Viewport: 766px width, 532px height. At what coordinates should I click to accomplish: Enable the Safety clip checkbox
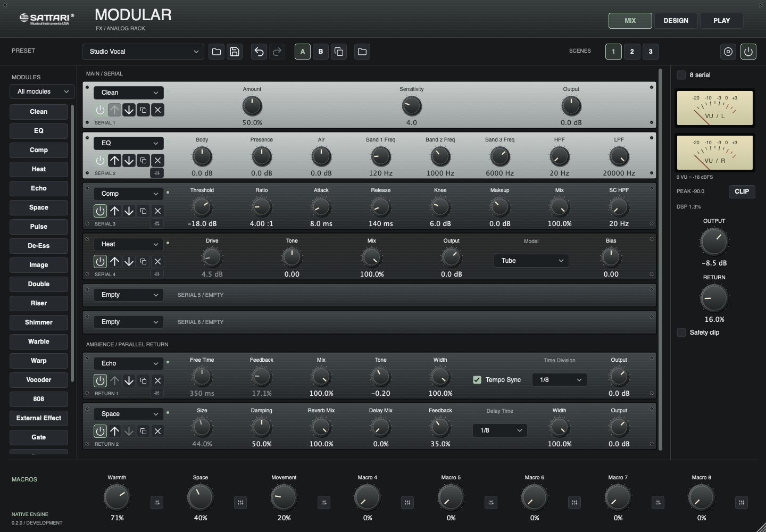coord(681,332)
